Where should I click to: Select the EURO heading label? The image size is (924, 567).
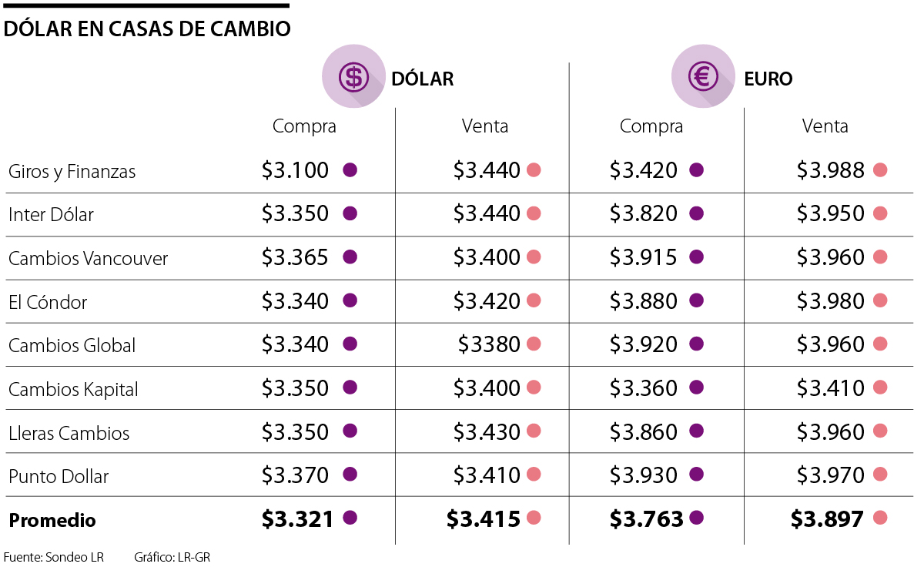click(x=768, y=79)
